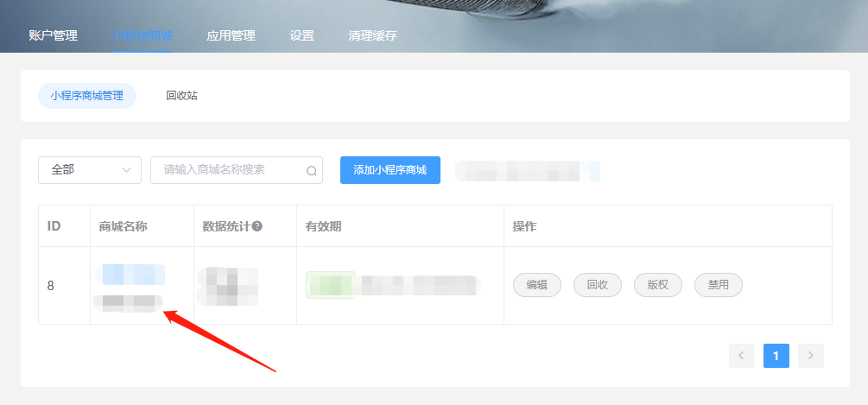The image size is (868, 405).
Task: Click the blurred mall name in row 8
Action: coord(133,275)
